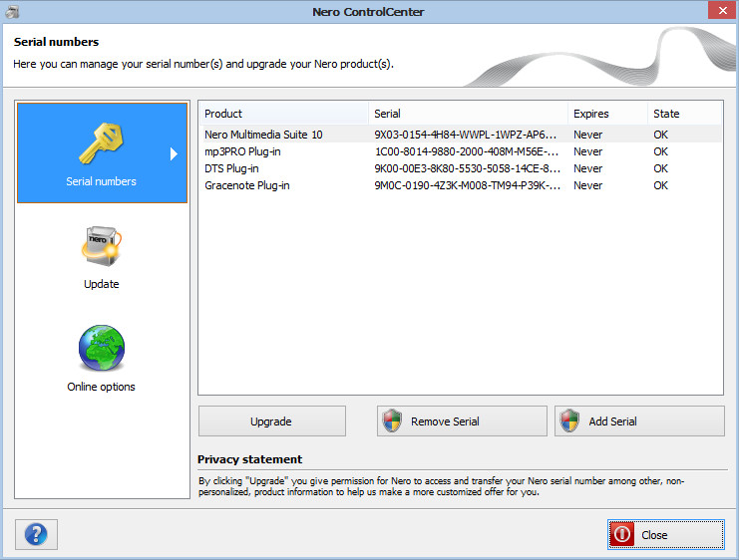Click serial 9X03-0154-4H84-WWPL-1WPZ-AP6
739x560 pixels.
tap(466, 135)
